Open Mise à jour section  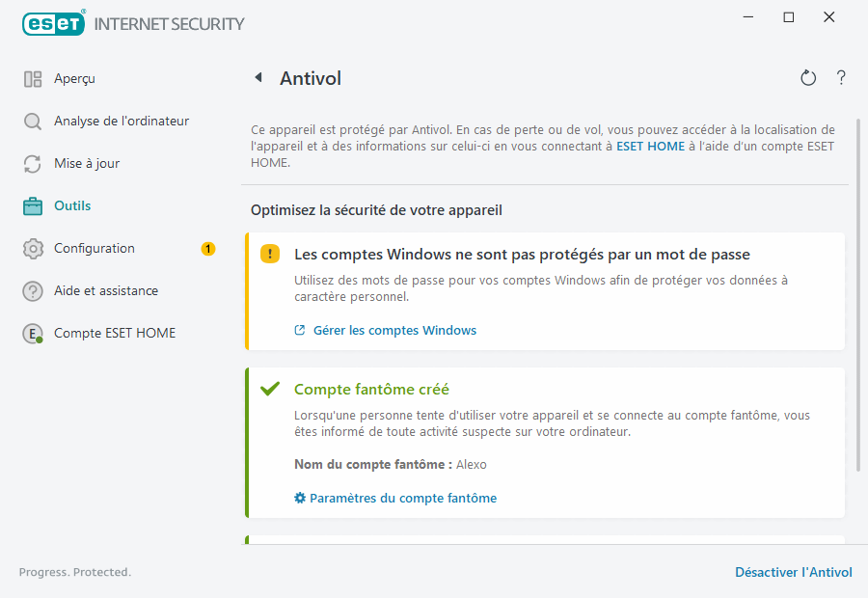point(87,164)
